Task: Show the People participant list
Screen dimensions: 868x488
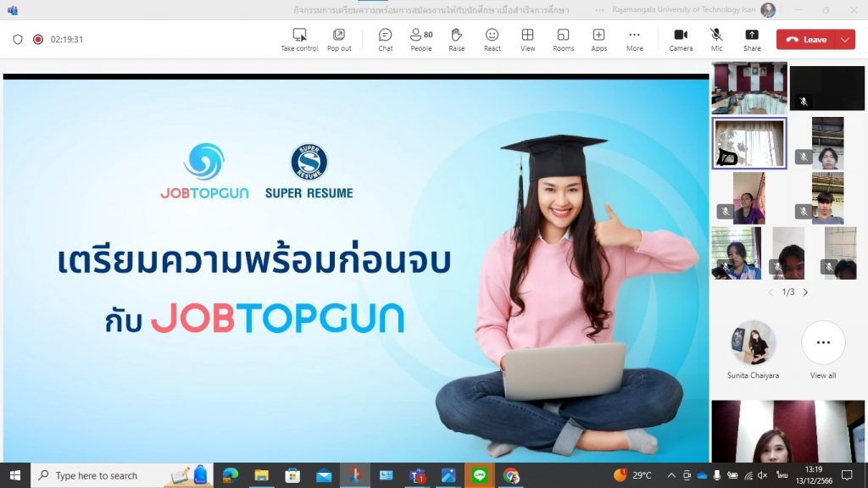Action: 420,39
